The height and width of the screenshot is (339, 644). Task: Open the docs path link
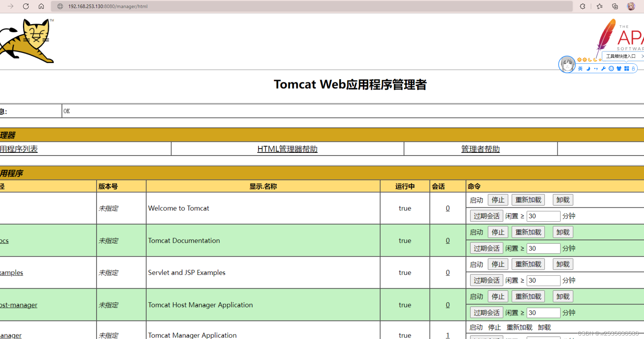pos(4,241)
